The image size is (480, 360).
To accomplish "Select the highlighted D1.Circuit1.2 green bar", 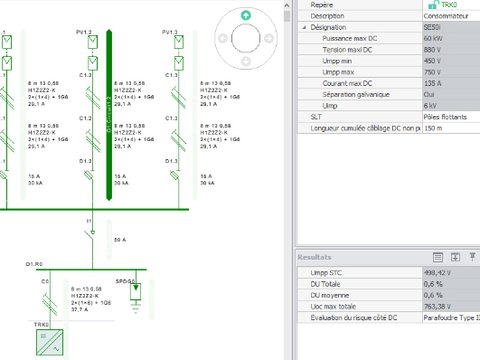I will (109, 115).
